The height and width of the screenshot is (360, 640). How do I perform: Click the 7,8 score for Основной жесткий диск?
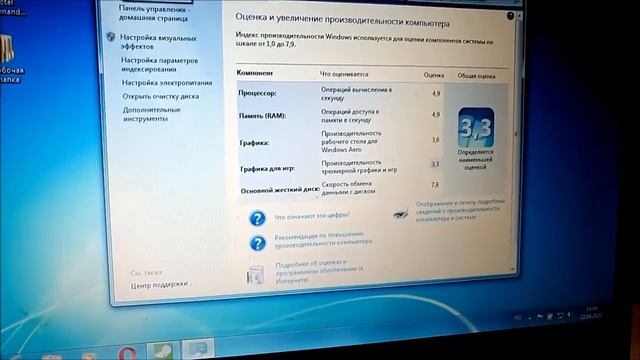[x=435, y=184]
